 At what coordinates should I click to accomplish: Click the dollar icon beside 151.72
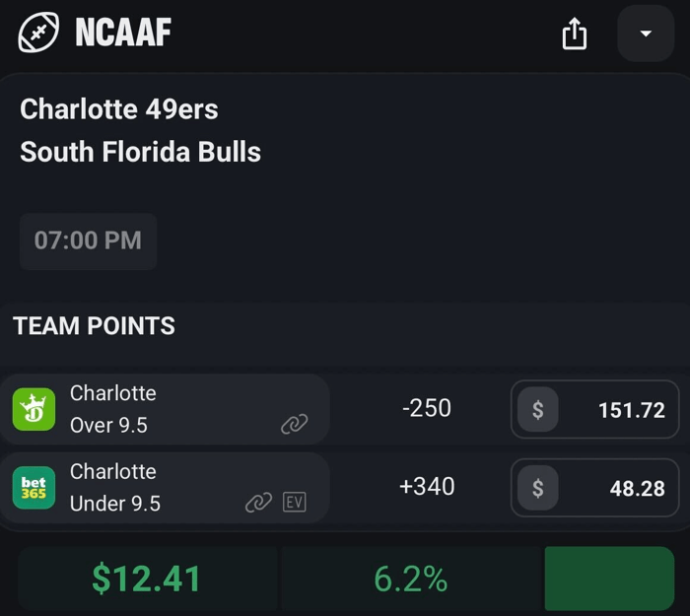[x=537, y=409]
